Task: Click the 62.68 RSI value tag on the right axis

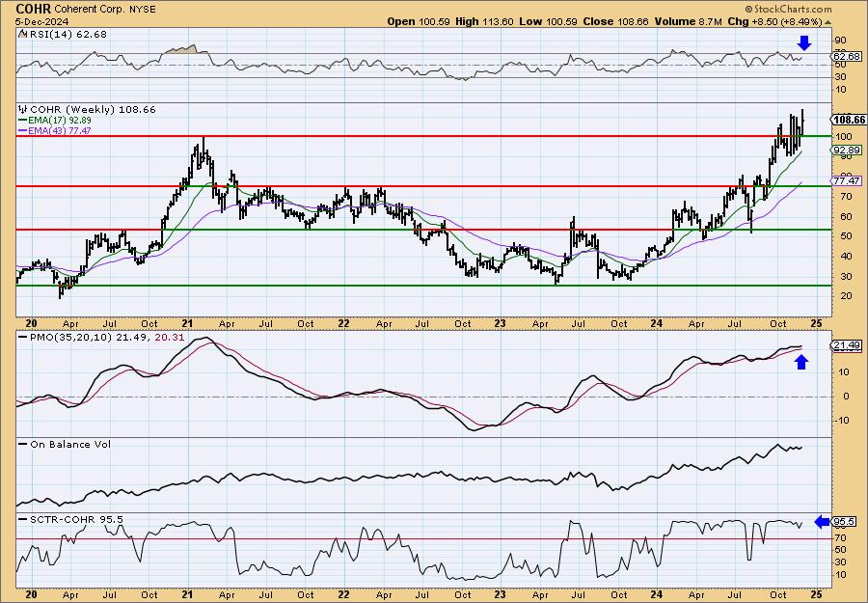Action: point(847,57)
